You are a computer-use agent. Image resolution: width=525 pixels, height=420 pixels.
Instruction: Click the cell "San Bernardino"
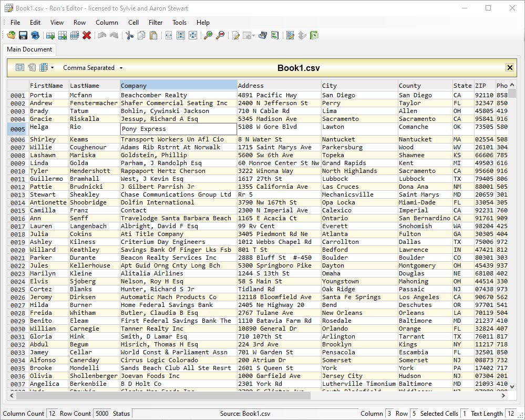click(x=425, y=218)
